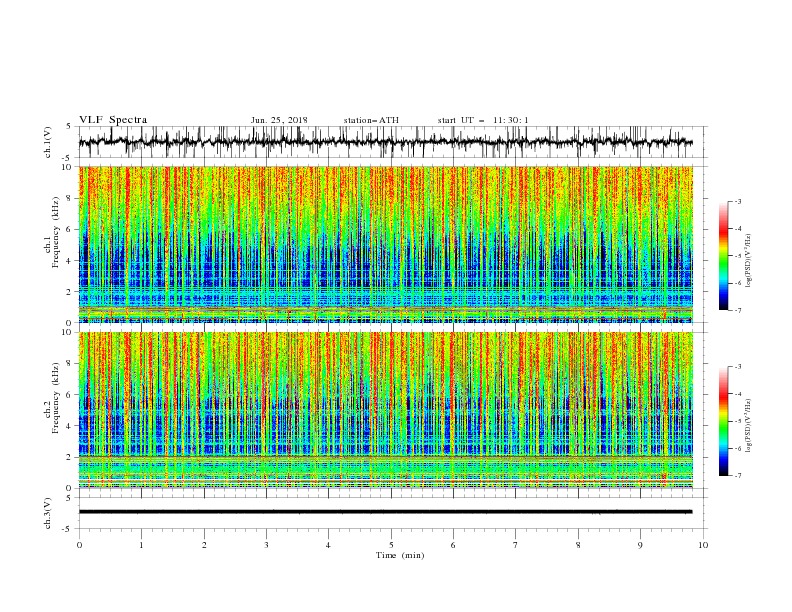Screen dimensions: 792x612
Task: Click the '3' tick on the Time axis
Action: tap(266, 545)
